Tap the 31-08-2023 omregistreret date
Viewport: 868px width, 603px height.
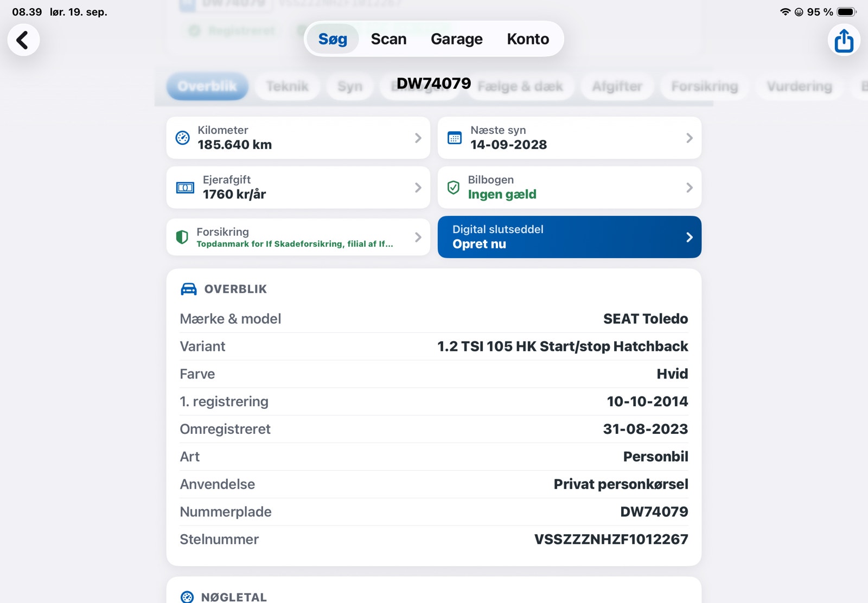[646, 429]
